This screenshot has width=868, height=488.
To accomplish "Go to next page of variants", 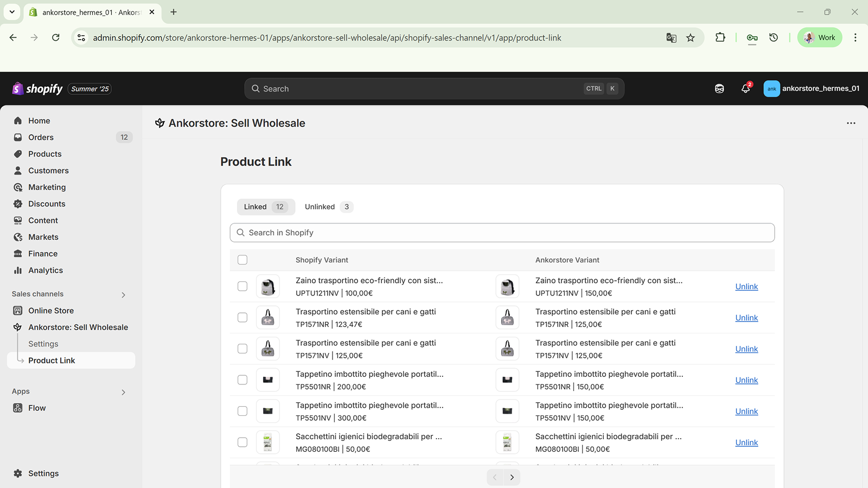I will pos(512,477).
